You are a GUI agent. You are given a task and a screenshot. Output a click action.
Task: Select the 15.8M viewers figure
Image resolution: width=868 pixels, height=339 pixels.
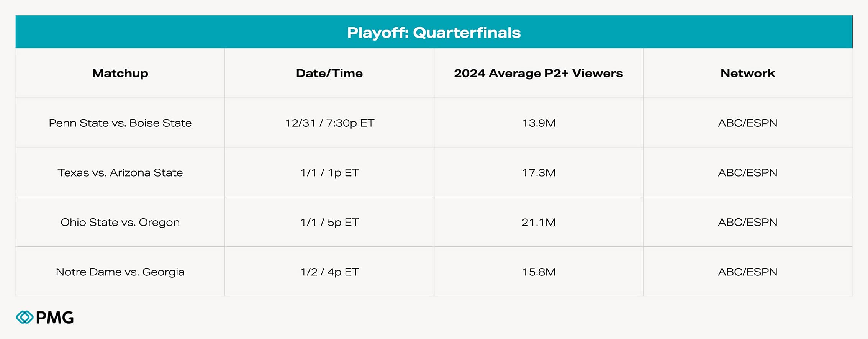[x=538, y=272]
